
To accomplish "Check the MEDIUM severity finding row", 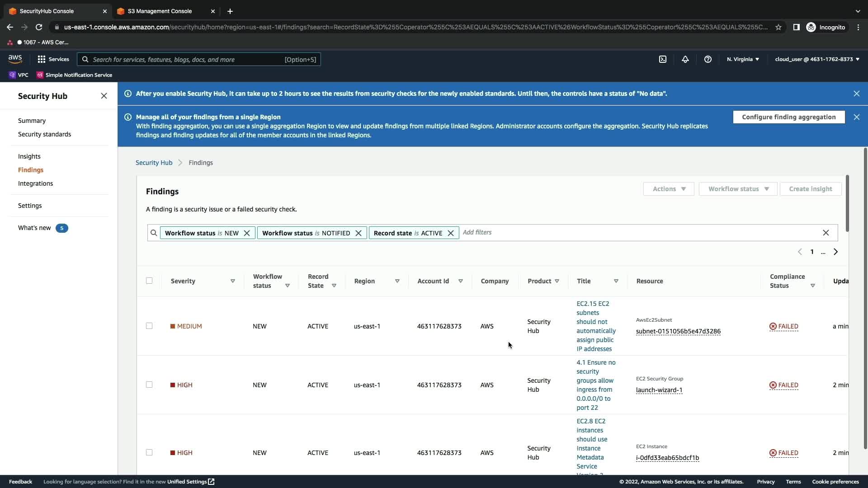I will (149, 326).
